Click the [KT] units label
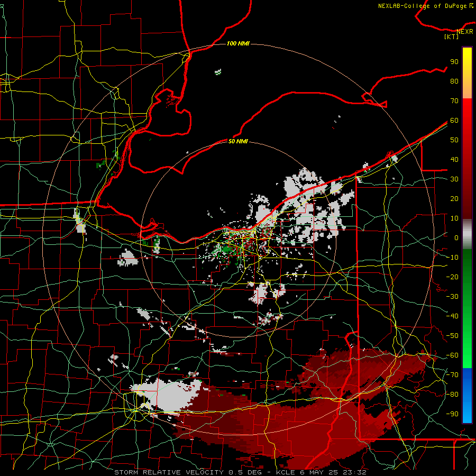476x476 pixels. 452,36
